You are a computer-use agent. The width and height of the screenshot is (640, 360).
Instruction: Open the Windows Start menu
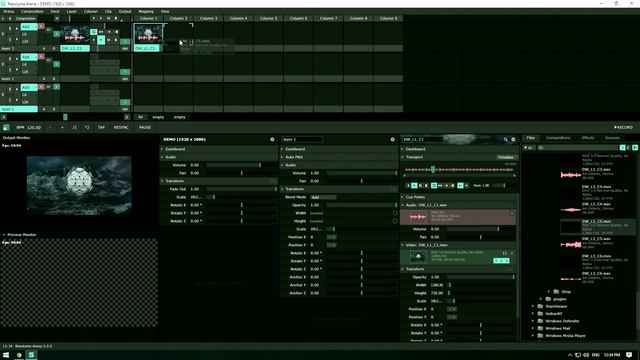[6, 355]
